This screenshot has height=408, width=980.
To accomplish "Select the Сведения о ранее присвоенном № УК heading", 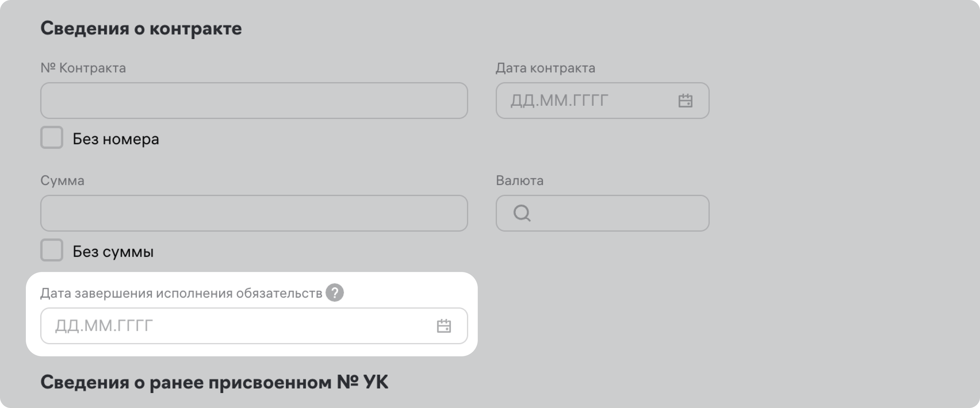I will point(214,382).
